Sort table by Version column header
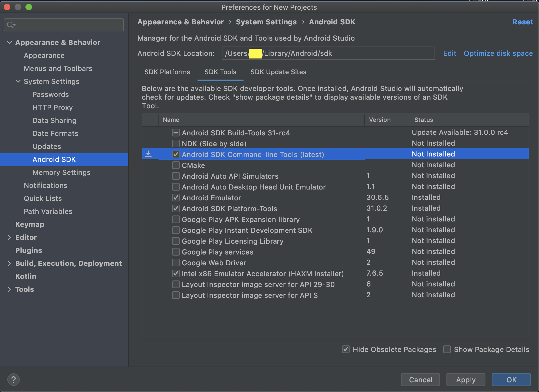 [x=387, y=120]
